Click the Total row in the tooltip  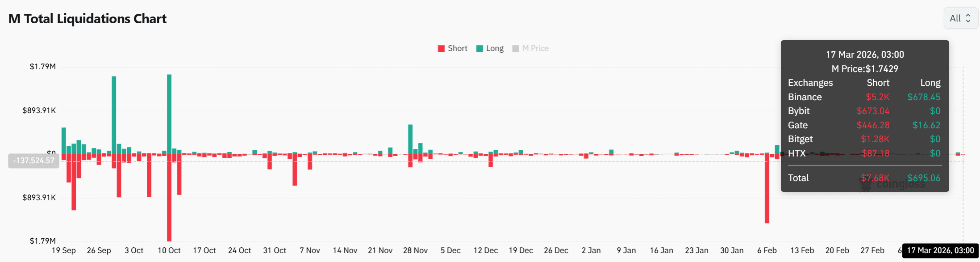pos(864,178)
